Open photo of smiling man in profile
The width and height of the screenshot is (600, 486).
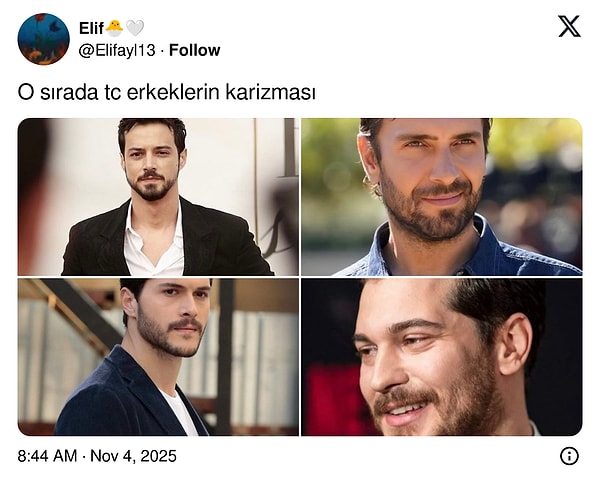(x=442, y=357)
